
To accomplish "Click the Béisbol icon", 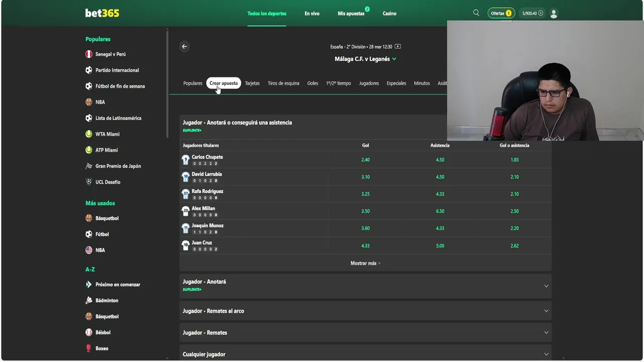I will pos(89,332).
